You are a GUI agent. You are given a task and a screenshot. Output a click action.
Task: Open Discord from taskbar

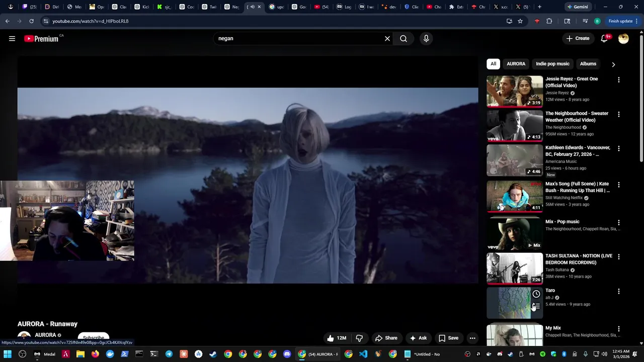pyautogui.click(x=287, y=354)
